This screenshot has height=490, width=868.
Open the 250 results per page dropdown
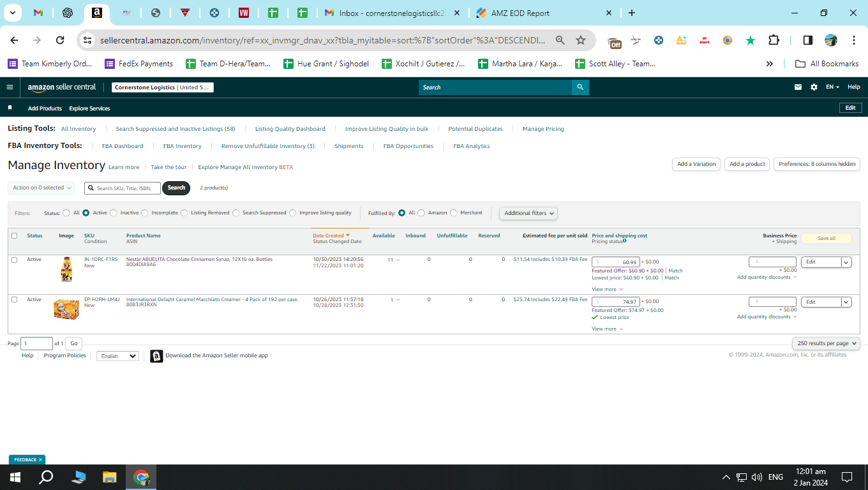[827, 343]
